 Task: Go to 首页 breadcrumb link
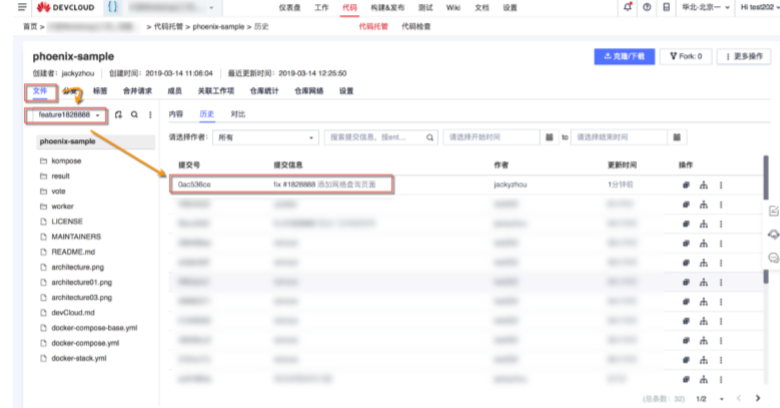30,26
